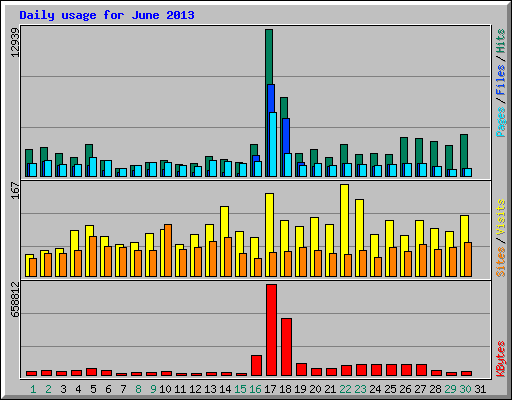The image size is (512, 400).
Task: Click day label '13' on the axis
Action: click(x=210, y=389)
